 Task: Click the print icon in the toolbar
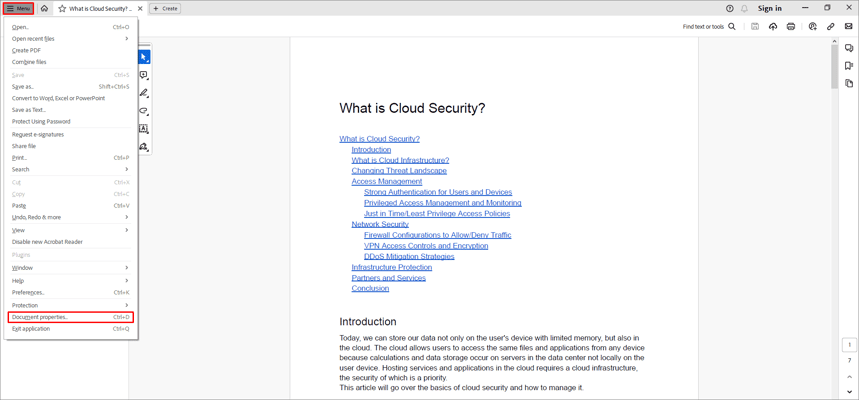click(x=791, y=27)
